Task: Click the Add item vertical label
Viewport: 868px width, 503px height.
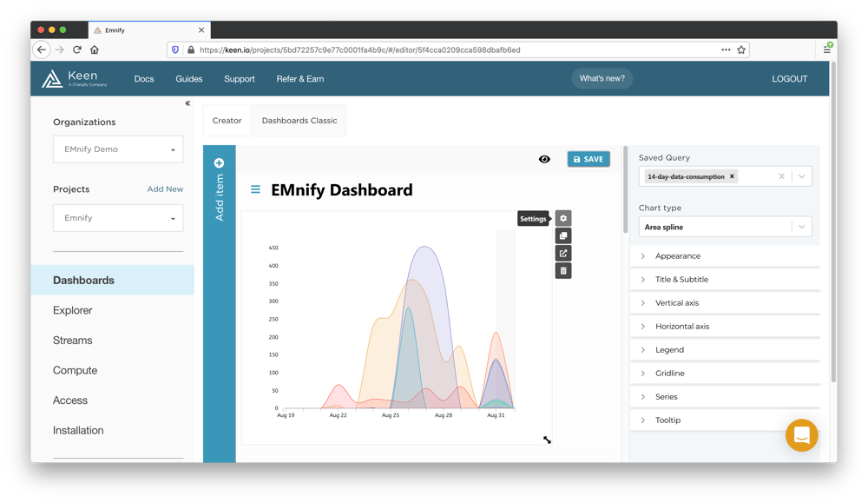Action: click(220, 197)
